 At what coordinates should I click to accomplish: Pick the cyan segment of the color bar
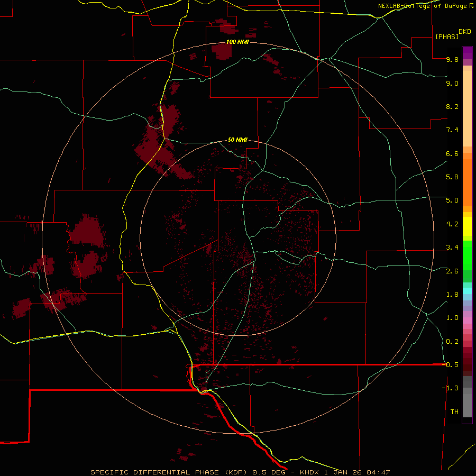point(467,291)
